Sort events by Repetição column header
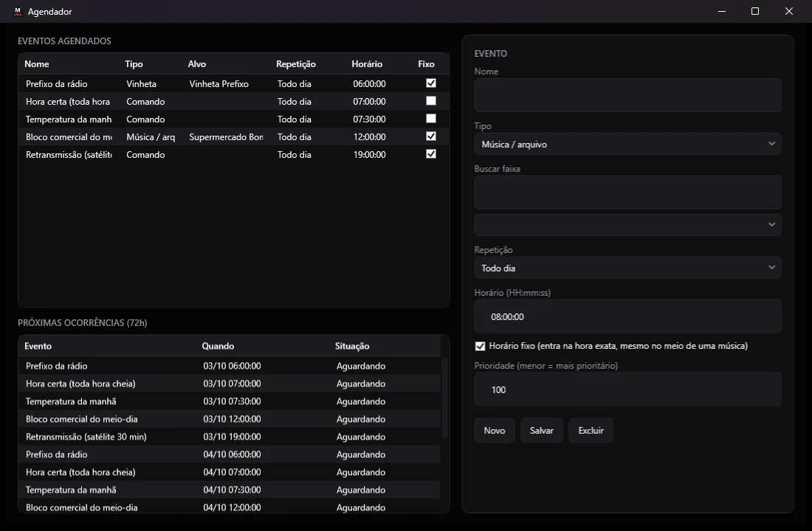This screenshot has width=812, height=531. pos(296,63)
